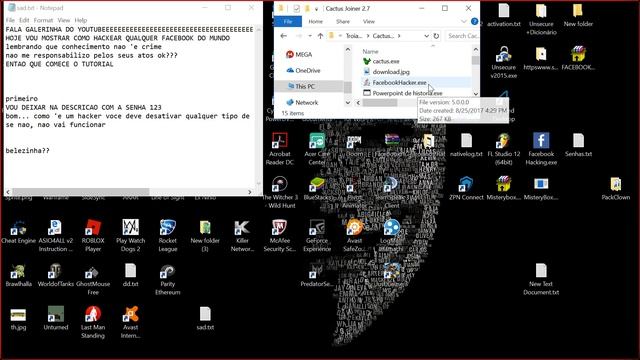Launch Parity Ethereum icon
The width and height of the screenshot is (640, 360).
(x=168, y=280)
